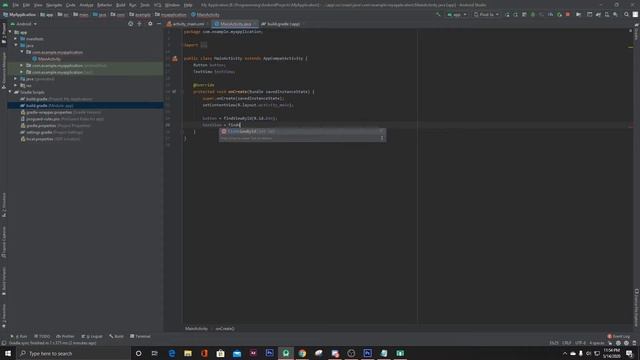Open the Help menu
Viewport: 640px width, 360px height.
[188, 5]
